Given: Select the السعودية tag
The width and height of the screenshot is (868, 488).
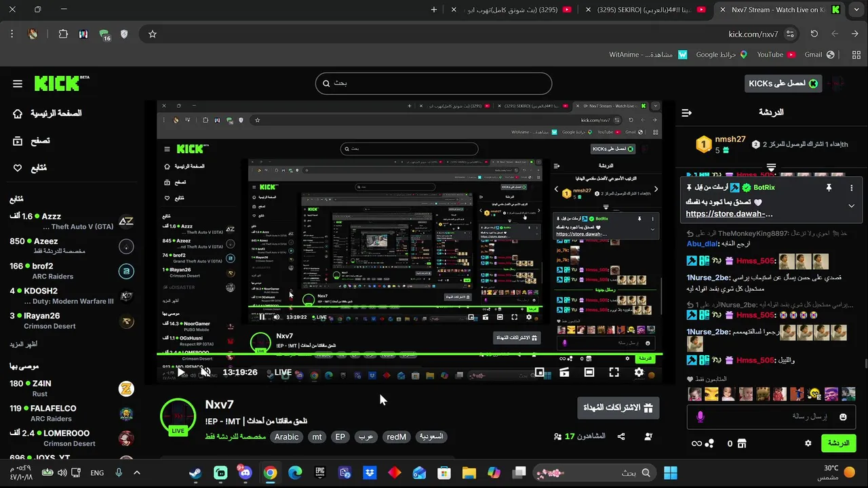Looking at the screenshot, I should coord(431,437).
